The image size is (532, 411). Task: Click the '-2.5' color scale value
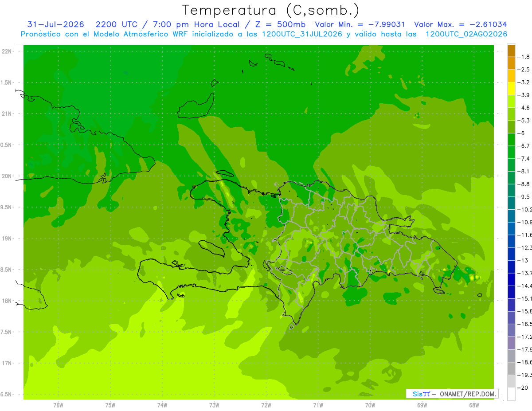coord(524,70)
